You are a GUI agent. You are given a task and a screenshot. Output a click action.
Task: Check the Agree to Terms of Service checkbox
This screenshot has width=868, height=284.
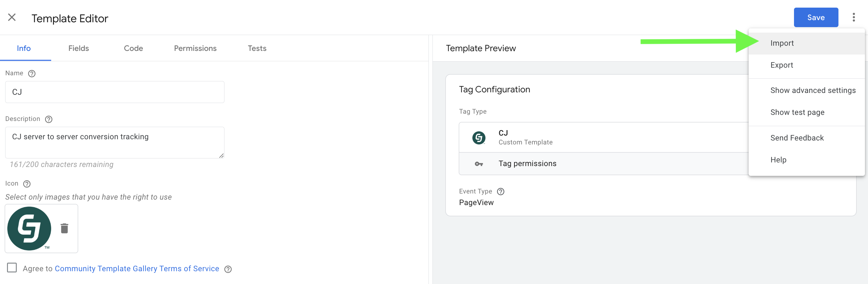(x=12, y=268)
